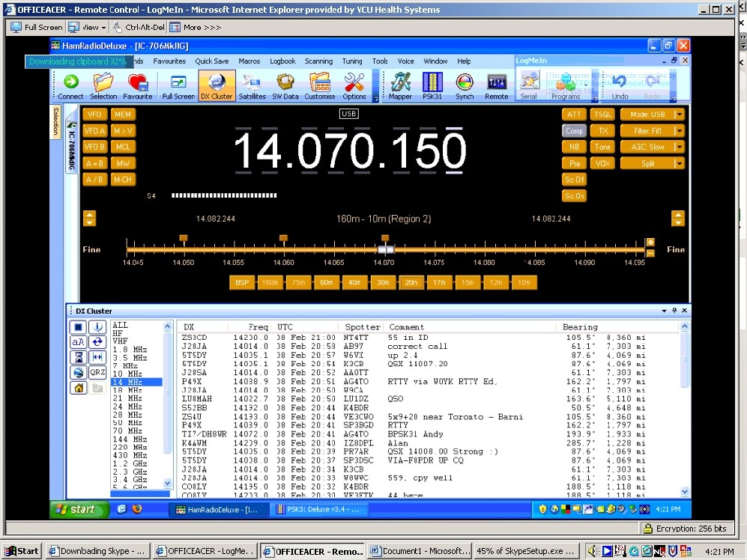The height and width of the screenshot is (560, 747).
Task: Click the orange marker above 14.050
Action: 184,237
